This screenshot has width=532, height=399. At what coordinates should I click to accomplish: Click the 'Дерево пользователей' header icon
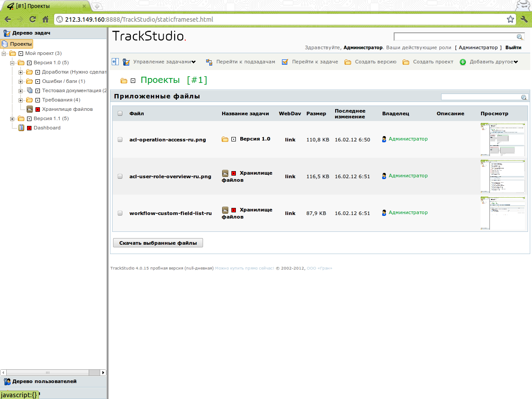[7, 381]
